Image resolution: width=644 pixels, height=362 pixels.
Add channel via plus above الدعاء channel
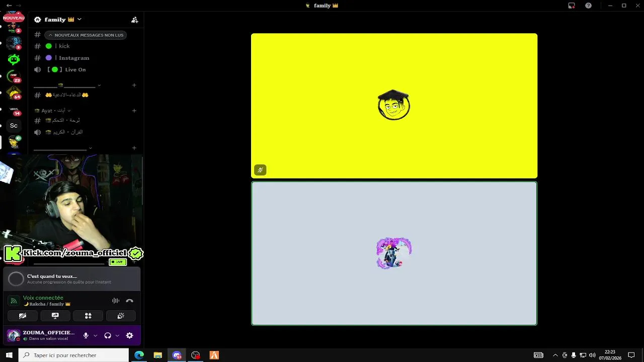(134, 85)
